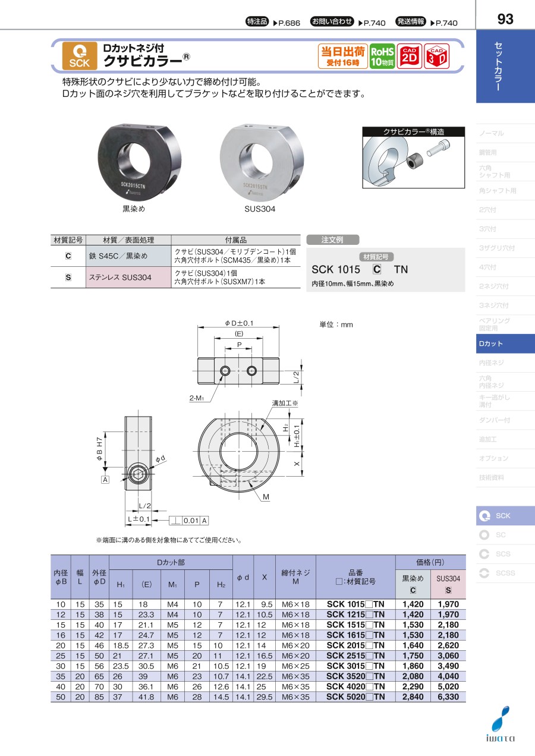Switch to the Dカット sidebar tab
Screen dimensions: 535x756
coord(505,344)
